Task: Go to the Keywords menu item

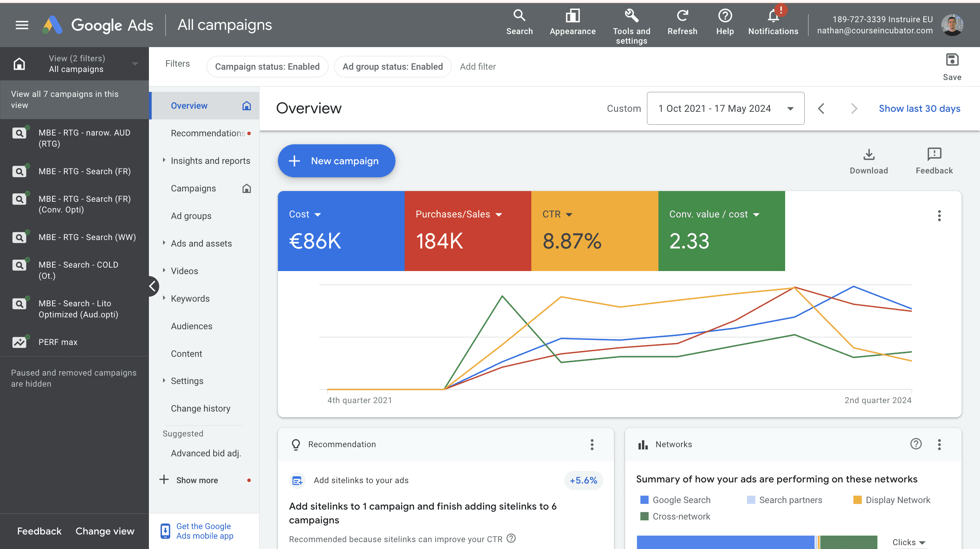Action: coord(190,299)
